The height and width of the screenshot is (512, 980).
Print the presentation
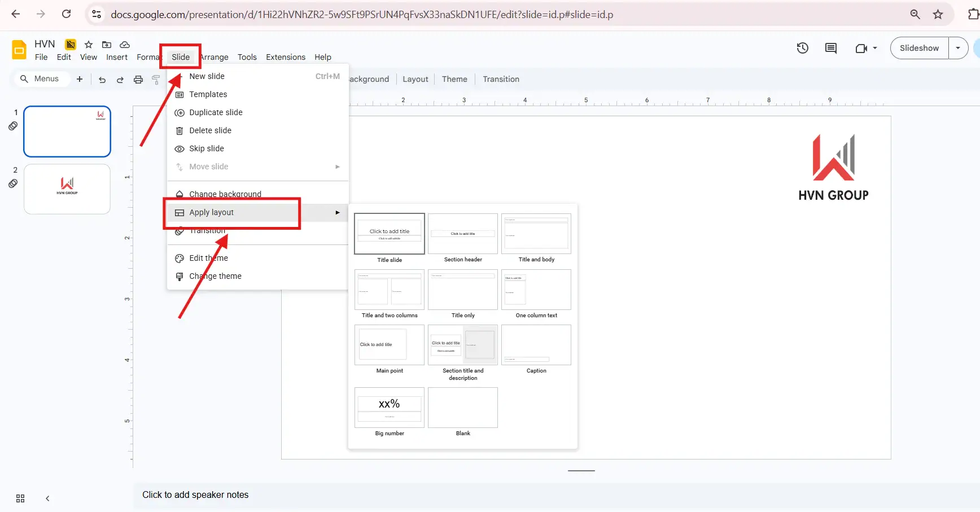click(138, 79)
